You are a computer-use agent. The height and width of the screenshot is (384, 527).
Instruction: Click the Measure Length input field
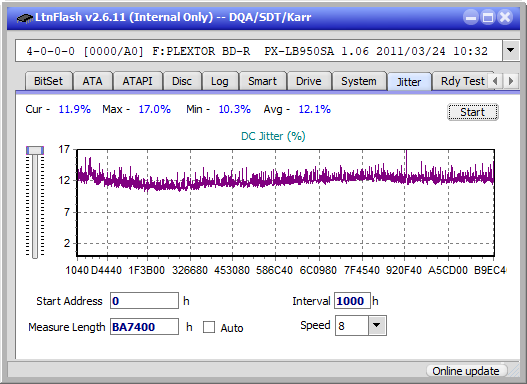[144, 327]
